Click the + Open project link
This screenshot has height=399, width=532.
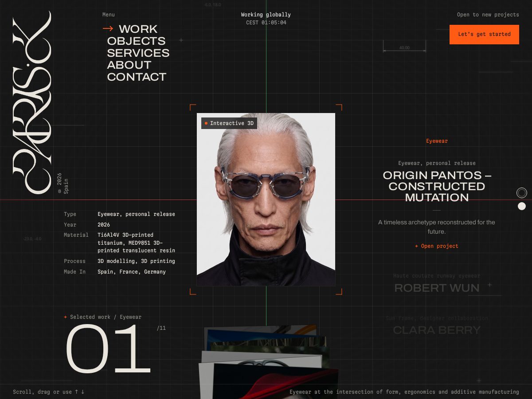437,246
